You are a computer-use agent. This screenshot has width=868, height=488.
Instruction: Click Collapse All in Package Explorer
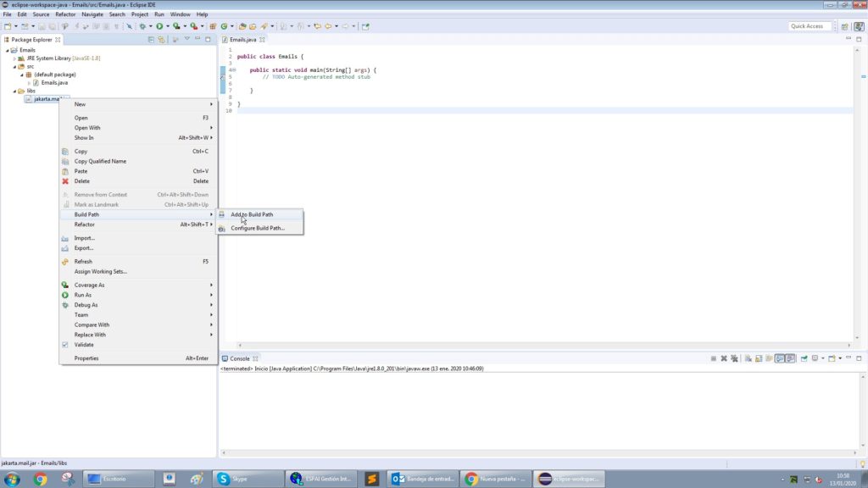point(152,40)
